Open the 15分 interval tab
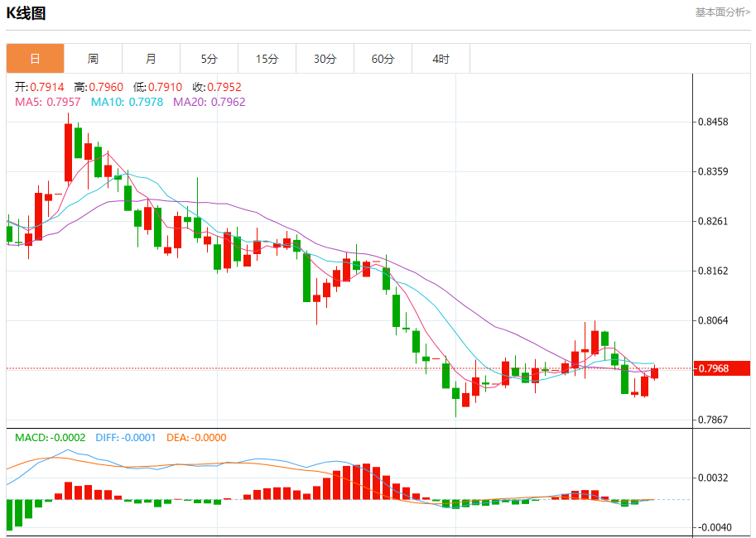756x538 pixels. [267, 59]
